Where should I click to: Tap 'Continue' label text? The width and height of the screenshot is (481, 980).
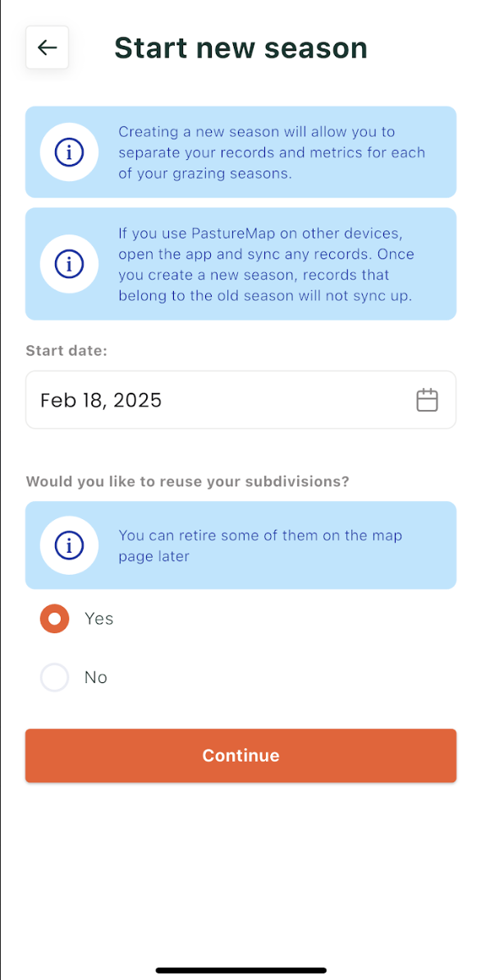(240, 755)
